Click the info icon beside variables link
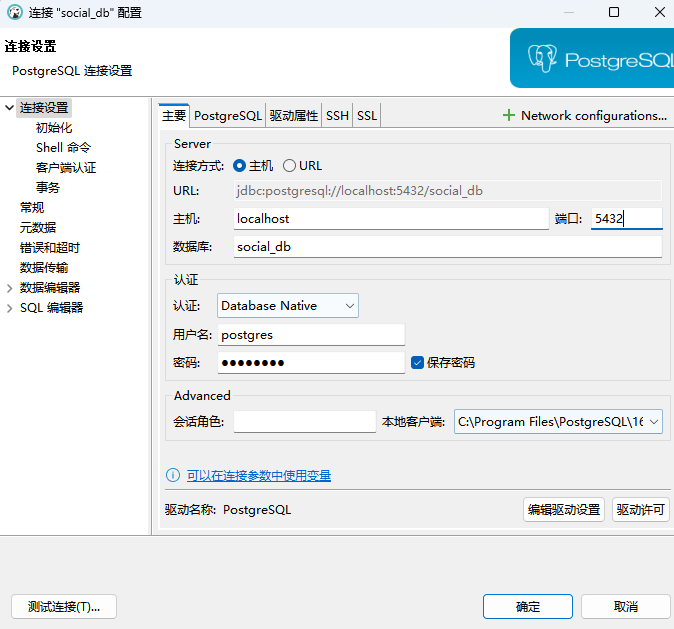The width and height of the screenshot is (674, 629). 173,475
